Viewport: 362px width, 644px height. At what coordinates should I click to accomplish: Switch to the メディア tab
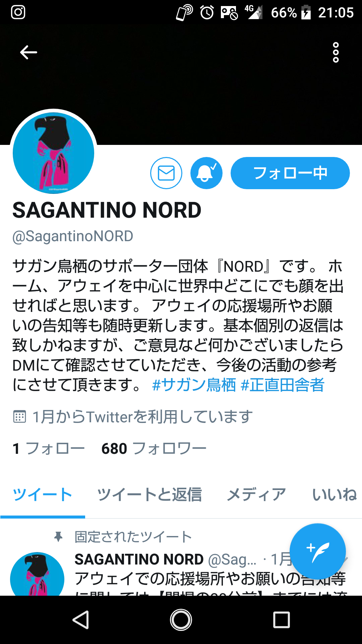pyautogui.click(x=256, y=495)
